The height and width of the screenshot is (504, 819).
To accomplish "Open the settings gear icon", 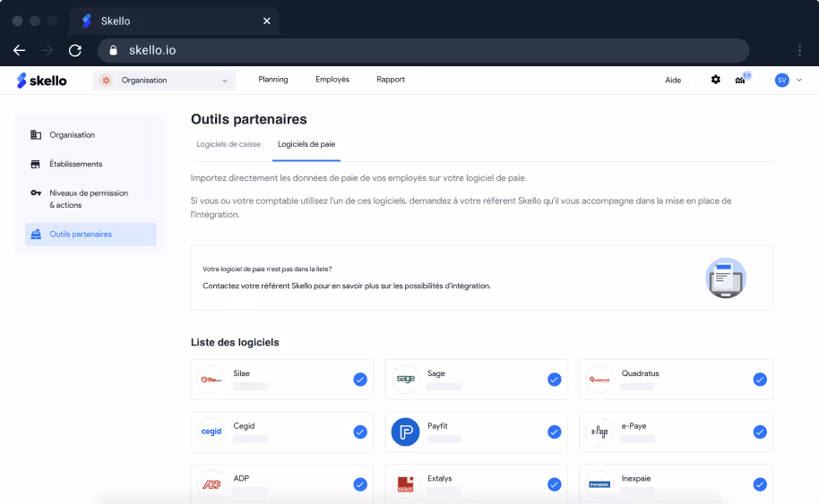I will [x=716, y=80].
